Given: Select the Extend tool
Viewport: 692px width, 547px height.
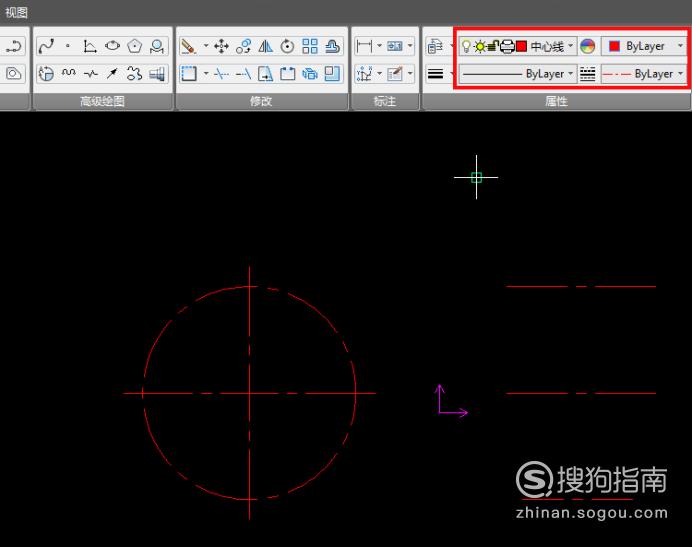Looking at the screenshot, I should pyautogui.click(x=243, y=73).
